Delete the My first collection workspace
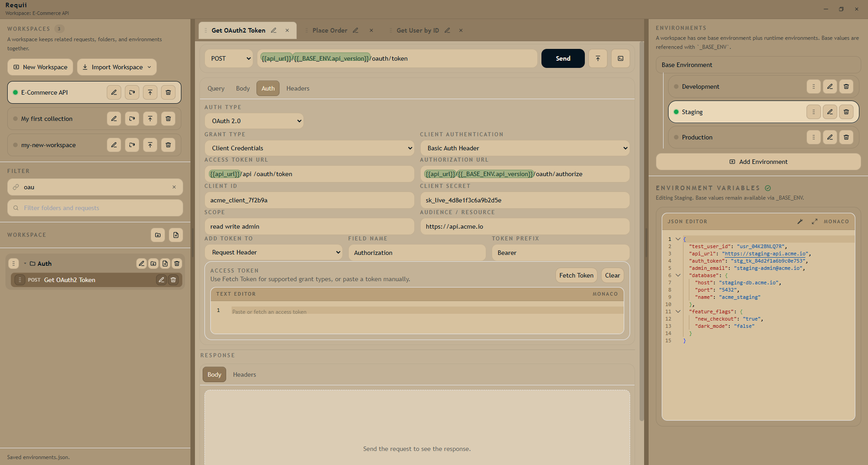868x465 pixels. (x=168, y=119)
